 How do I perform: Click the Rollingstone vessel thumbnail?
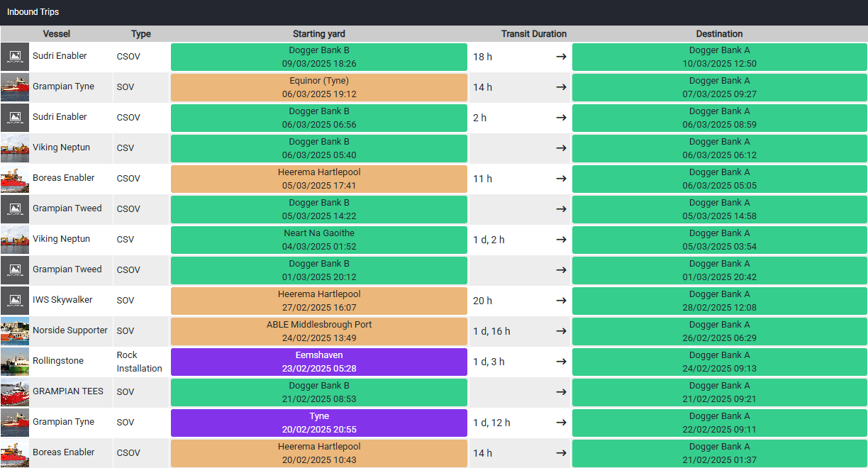[x=15, y=361]
